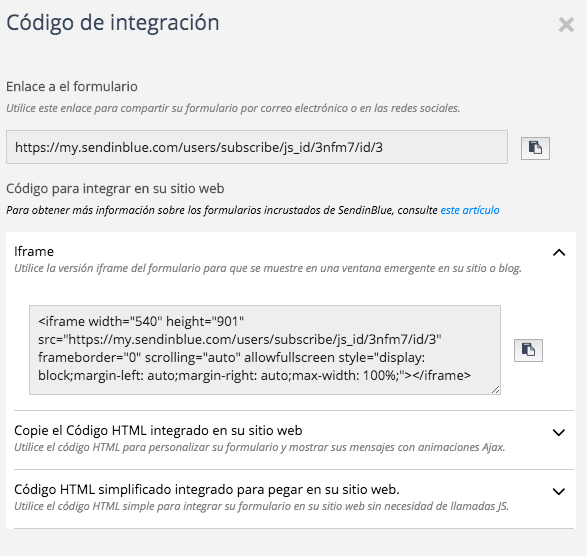Click the iframe textarea resize handle

pos(496,390)
